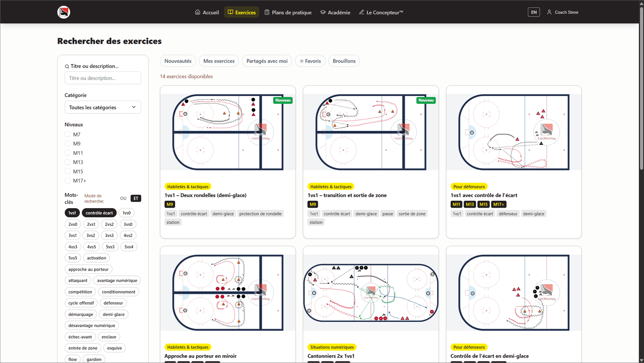Toggle the gardien keyword chip
The width and height of the screenshot is (644, 363).
pos(94,359)
